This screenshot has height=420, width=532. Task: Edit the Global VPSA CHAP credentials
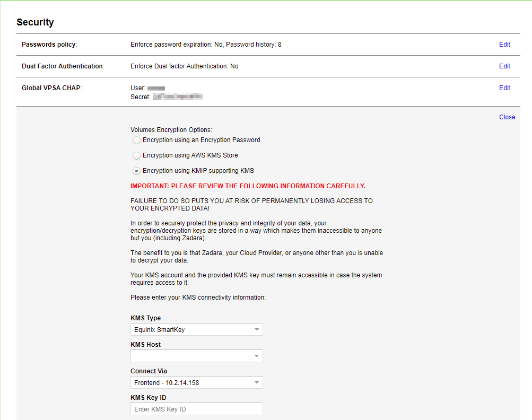(x=504, y=87)
